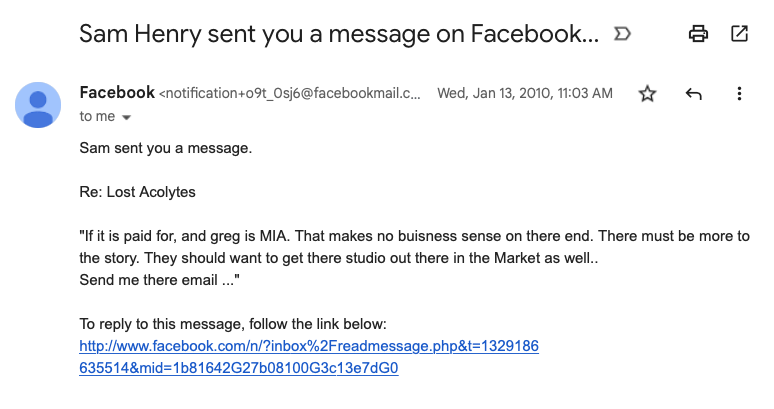The height and width of the screenshot is (409, 774).
Task: Open the three-dot More options menu
Action: (x=739, y=93)
